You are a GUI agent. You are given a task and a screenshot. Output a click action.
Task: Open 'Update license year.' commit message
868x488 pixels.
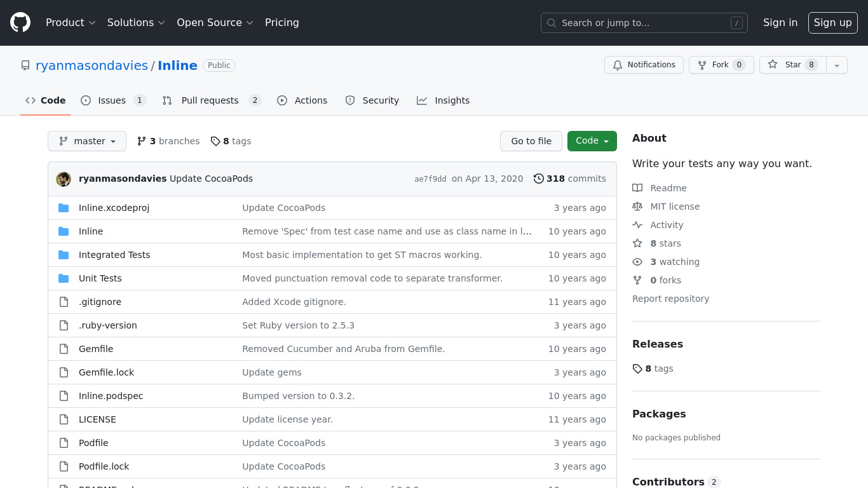click(287, 419)
